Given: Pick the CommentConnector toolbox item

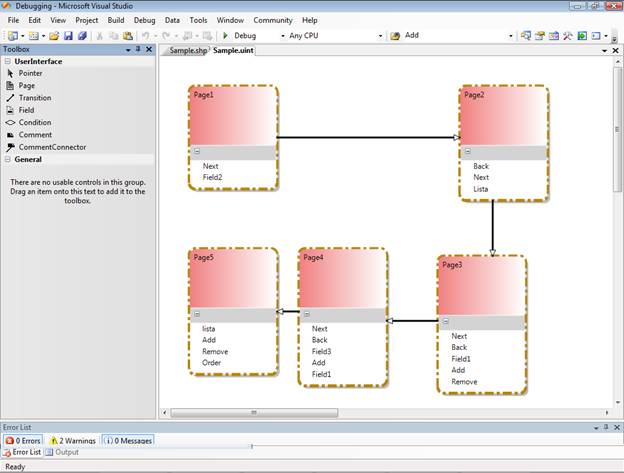Looking at the screenshot, I should 52,147.
